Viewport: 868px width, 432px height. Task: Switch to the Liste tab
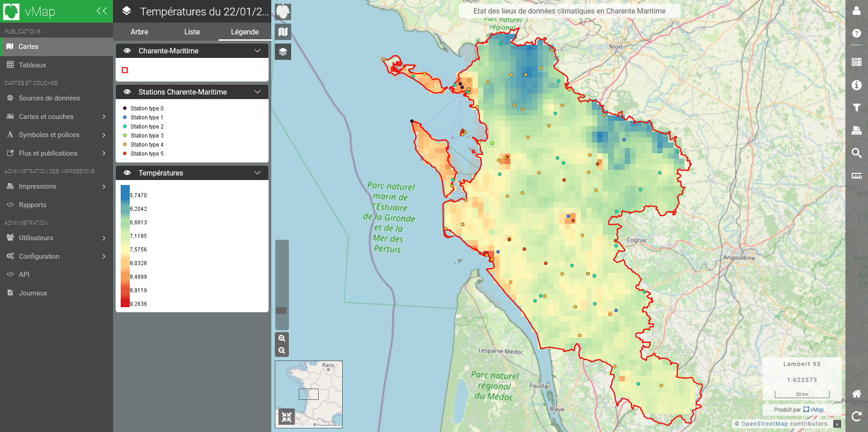(192, 32)
